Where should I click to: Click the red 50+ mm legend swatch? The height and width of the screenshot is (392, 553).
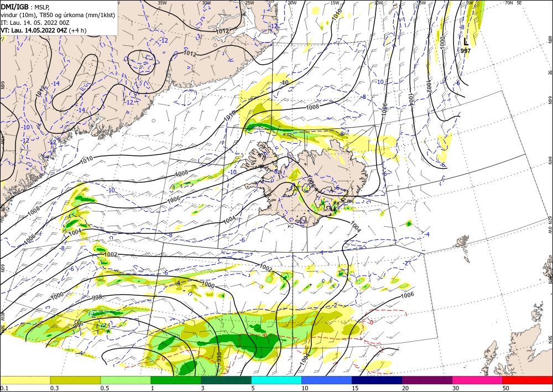point(528,380)
